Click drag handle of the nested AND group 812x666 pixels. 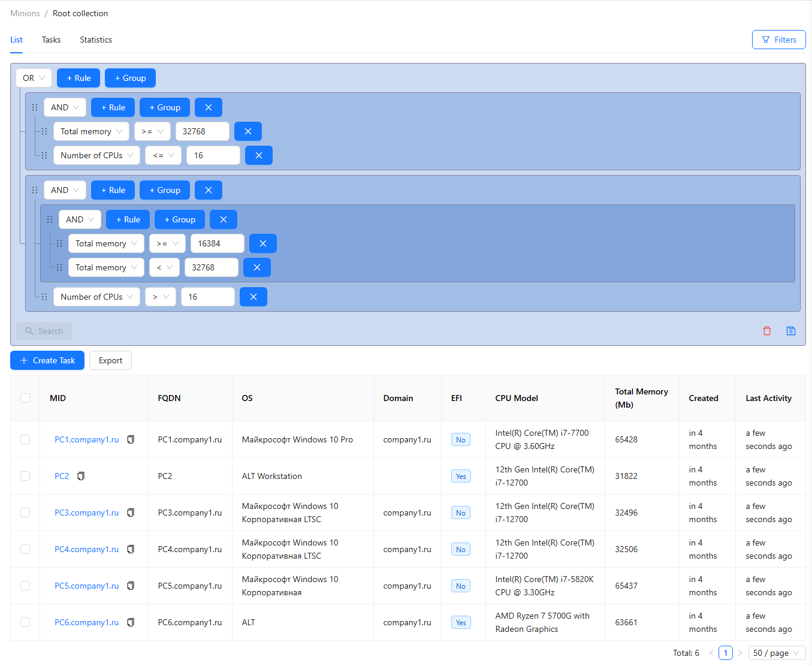coord(50,219)
